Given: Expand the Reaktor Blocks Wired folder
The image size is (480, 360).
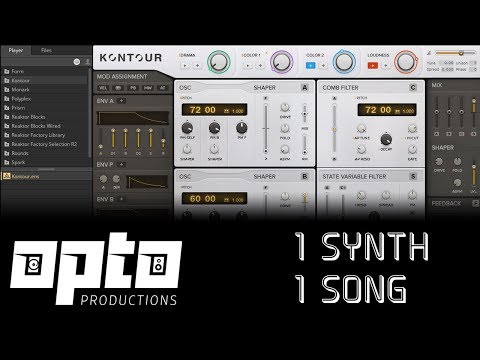Looking at the screenshot, I should click(45, 126).
